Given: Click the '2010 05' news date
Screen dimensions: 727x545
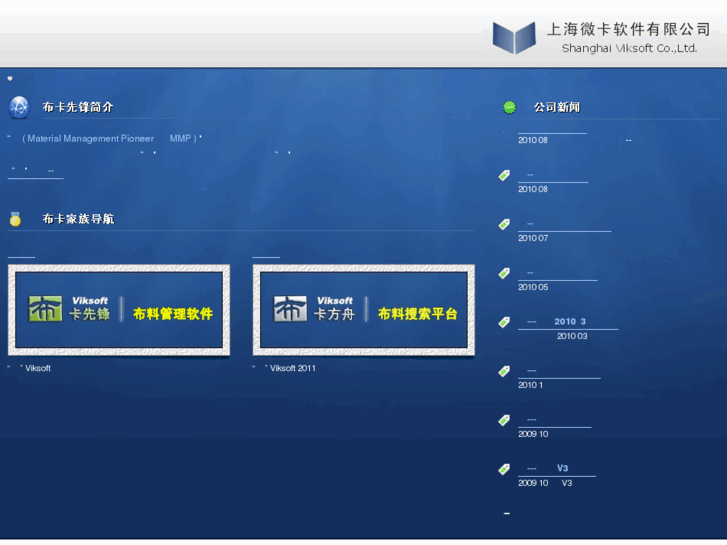Looking at the screenshot, I should pyautogui.click(x=533, y=287).
